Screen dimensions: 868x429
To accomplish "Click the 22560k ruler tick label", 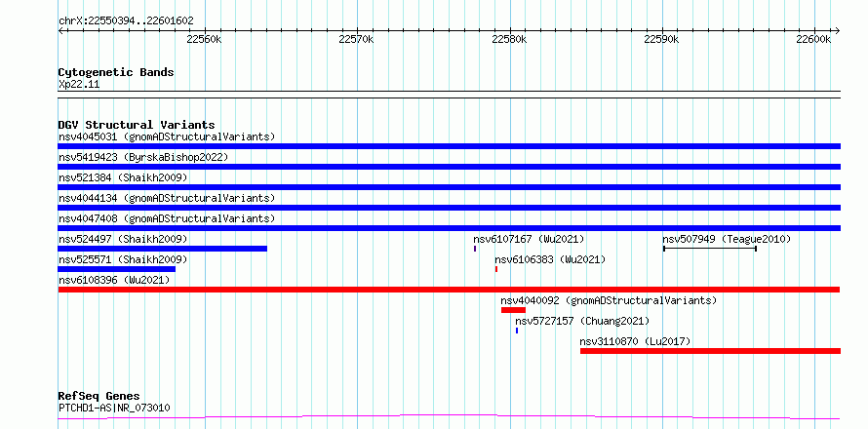I will point(204,39).
